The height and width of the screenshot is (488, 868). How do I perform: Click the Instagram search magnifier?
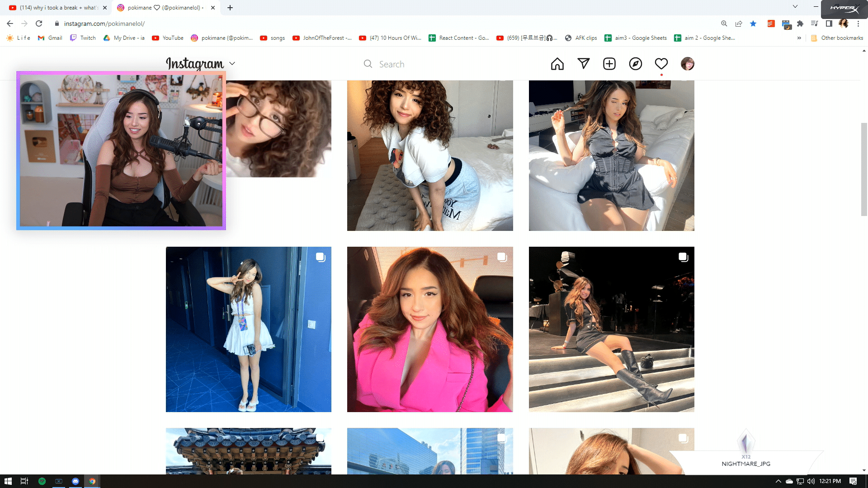[368, 64]
